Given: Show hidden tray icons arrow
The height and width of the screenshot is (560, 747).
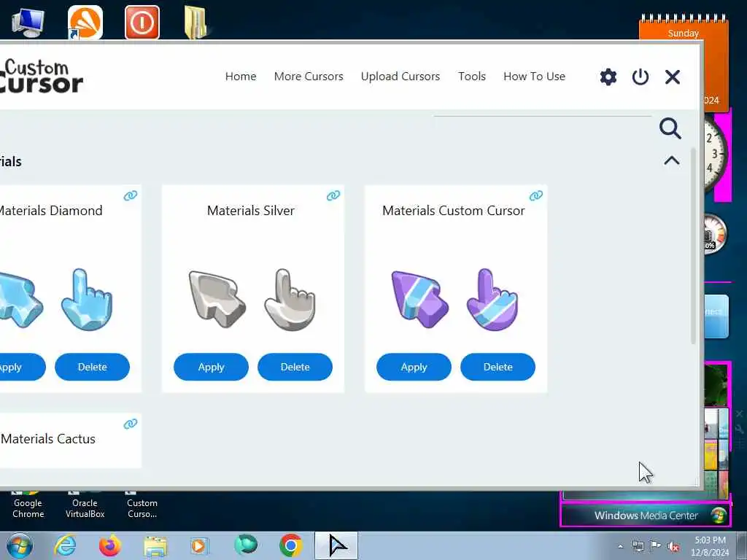Looking at the screenshot, I should pyautogui.click(x=620, y=546).
